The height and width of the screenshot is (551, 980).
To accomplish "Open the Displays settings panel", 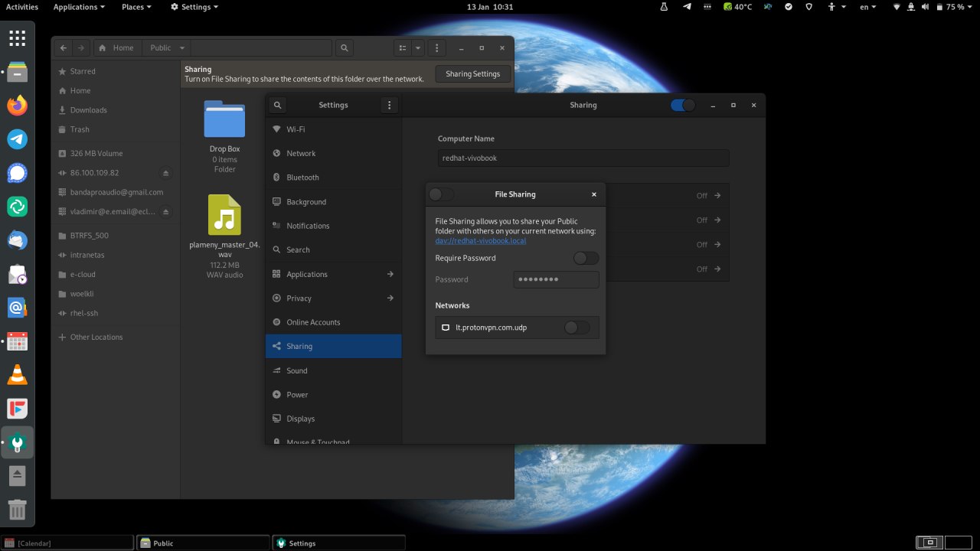I will pyautogui.click(x=333, y=419).
